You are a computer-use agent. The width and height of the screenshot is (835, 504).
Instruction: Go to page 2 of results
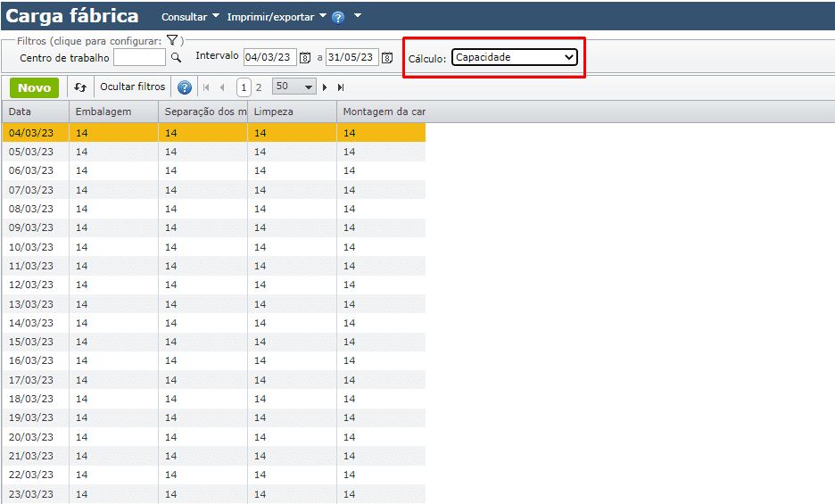point(259,87)
